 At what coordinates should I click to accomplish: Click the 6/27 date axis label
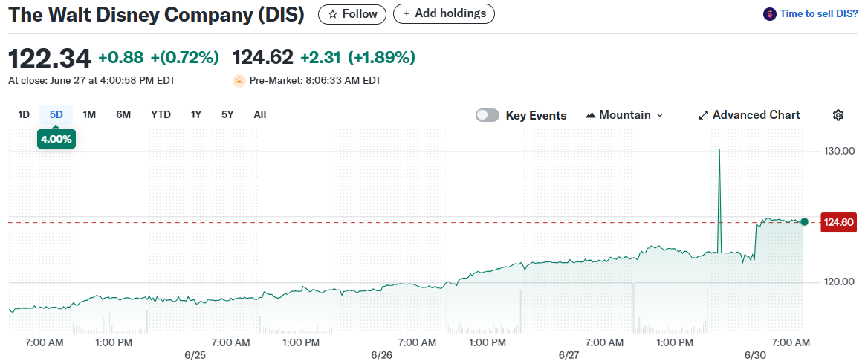pos(569,356)
